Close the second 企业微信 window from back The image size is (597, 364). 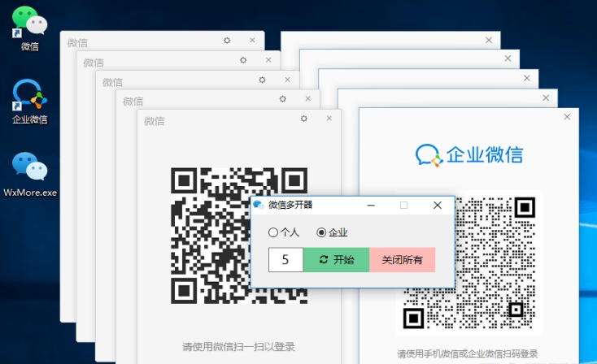508,58
